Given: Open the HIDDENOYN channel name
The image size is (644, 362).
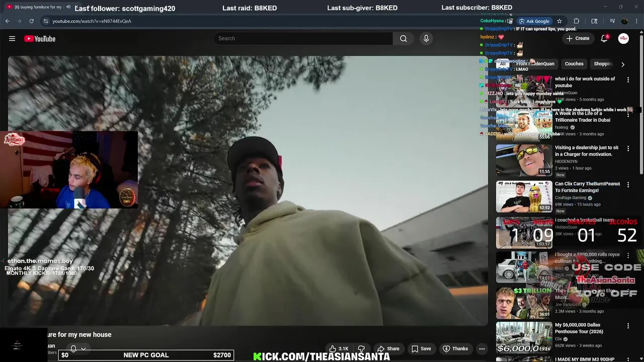Looking at the screenshot, I should point(567,161).
